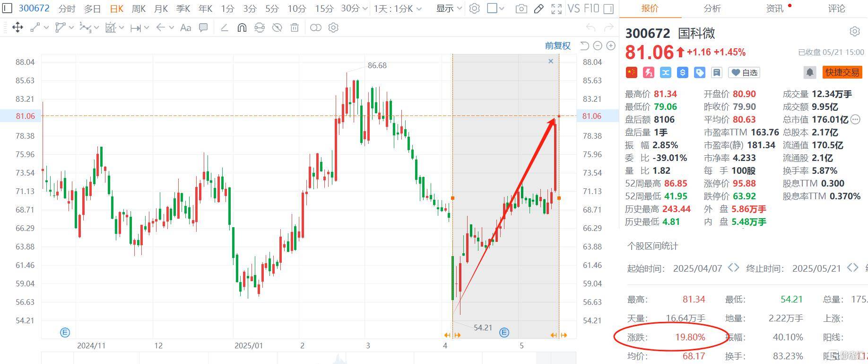Viewport: 868px width, 364px height.
Task: Switch to the 周K weekly chart
Action: click(139, 9)
